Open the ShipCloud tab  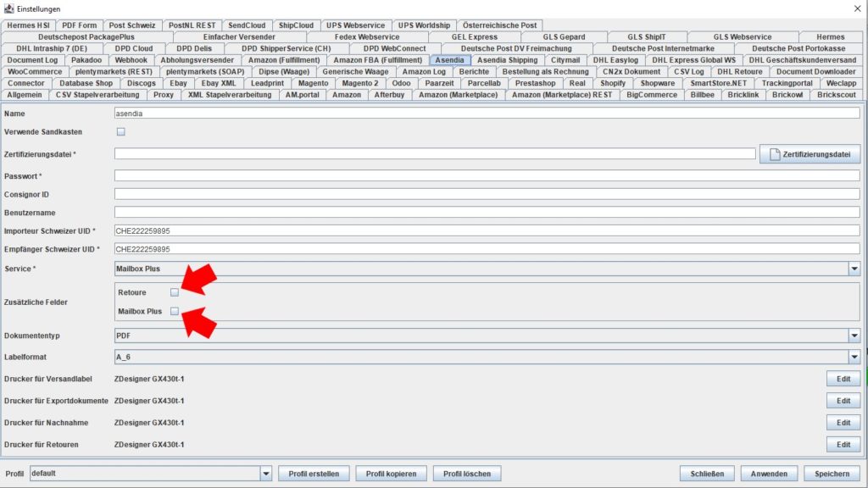[296, 25]
